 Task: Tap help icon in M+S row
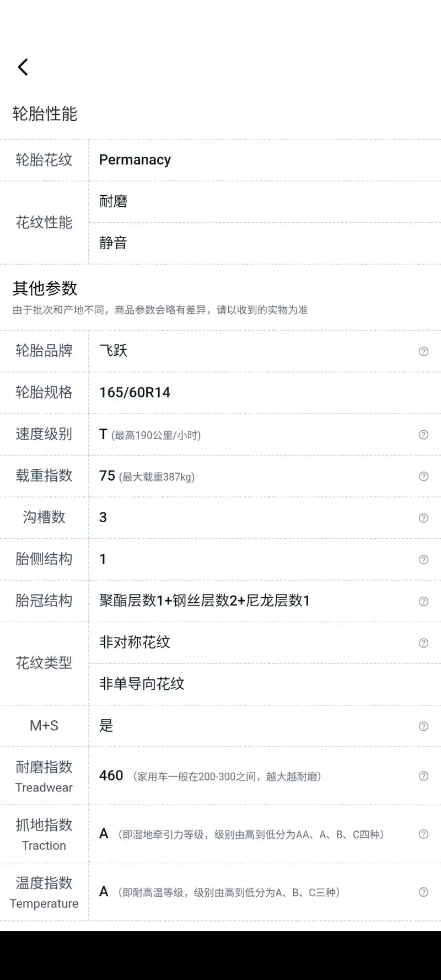click(423, 726)
